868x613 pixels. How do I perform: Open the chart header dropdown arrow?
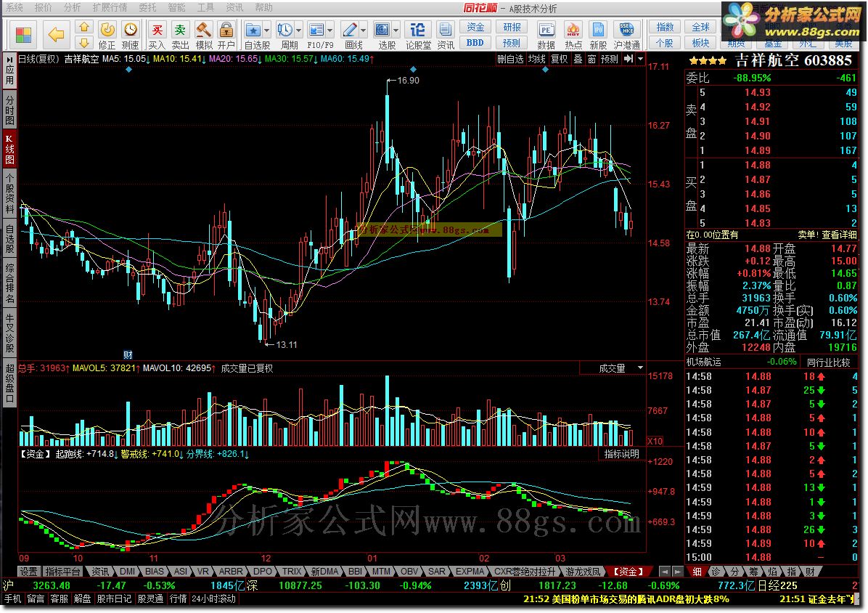coord(641,59)
